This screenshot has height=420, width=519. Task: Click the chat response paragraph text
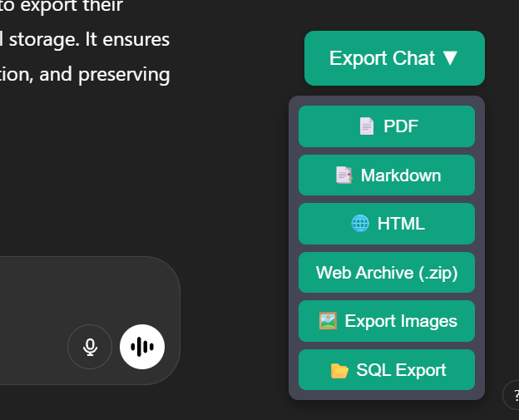[83, 40]
